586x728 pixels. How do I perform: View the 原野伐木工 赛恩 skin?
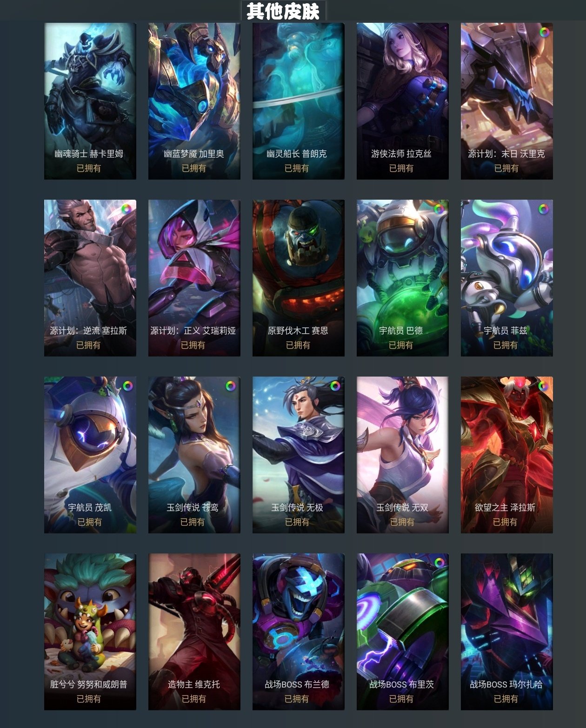click(299, 278)
